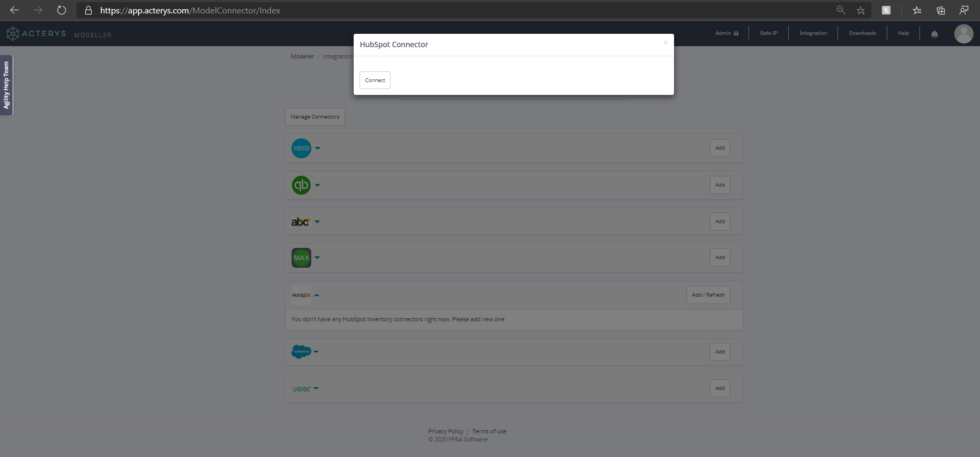The height and width of the screenshot is (457, 980).
Task: Click the Connect button in HubSpot Connector dialog
Action: [375, 80]
